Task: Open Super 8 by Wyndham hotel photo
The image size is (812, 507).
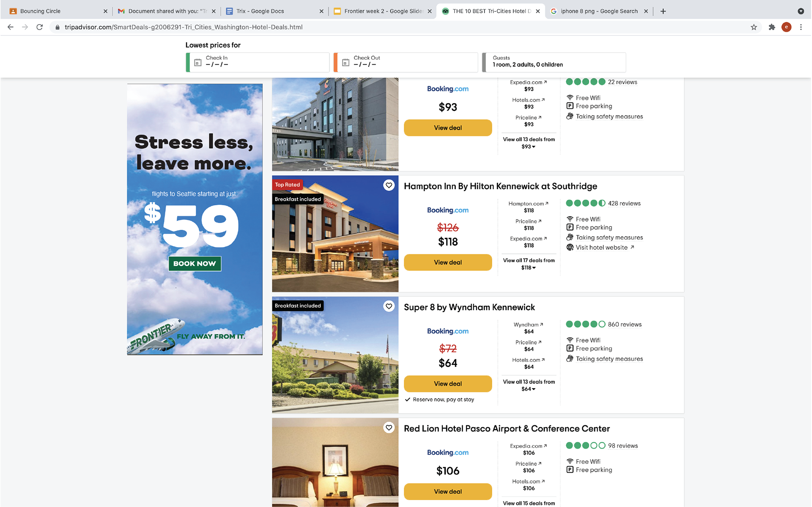Action: 335,355
